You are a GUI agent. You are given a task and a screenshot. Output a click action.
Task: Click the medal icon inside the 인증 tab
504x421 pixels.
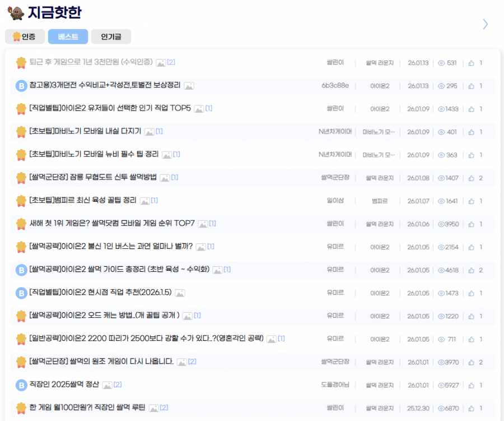click(15, 36)
